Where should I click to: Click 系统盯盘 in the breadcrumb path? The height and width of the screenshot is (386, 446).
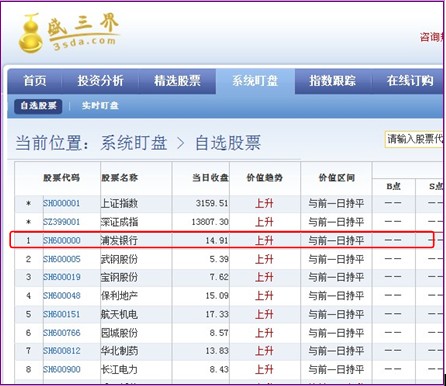click(x=134, y=143)
